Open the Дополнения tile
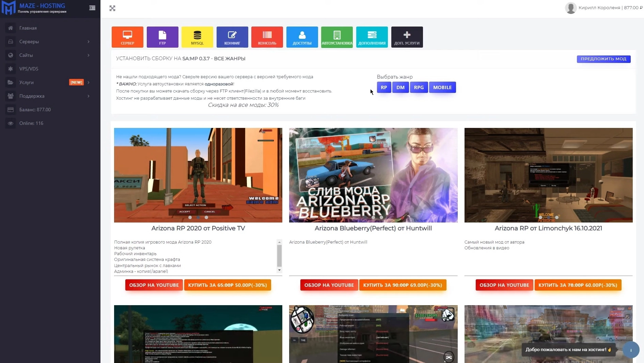Image resolution: width=644 pixels, height=363 pixels. click(x=372, y=37)
